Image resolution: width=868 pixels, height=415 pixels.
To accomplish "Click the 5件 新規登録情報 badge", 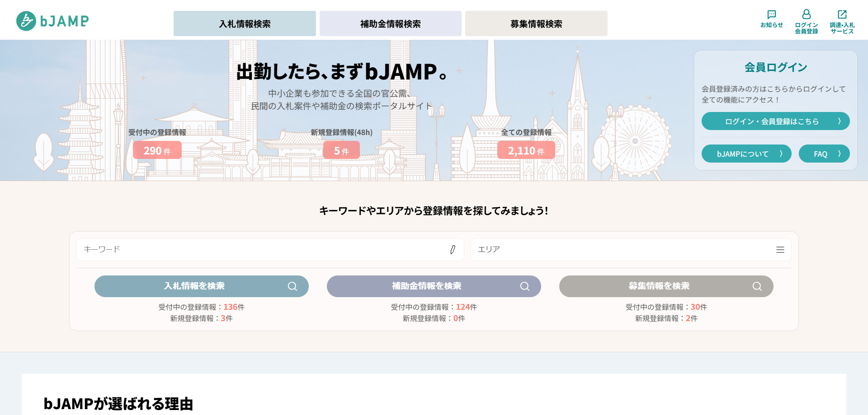I will click(x=341, y=150).
